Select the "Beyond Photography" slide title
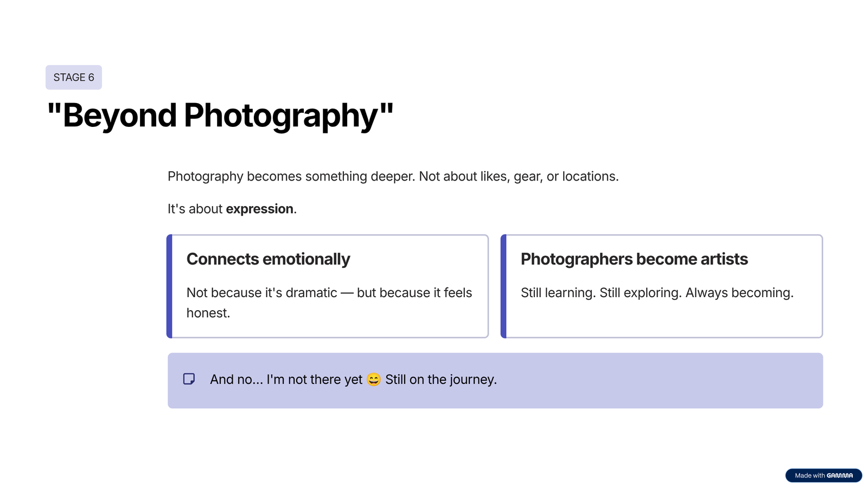 pos(220,115)
